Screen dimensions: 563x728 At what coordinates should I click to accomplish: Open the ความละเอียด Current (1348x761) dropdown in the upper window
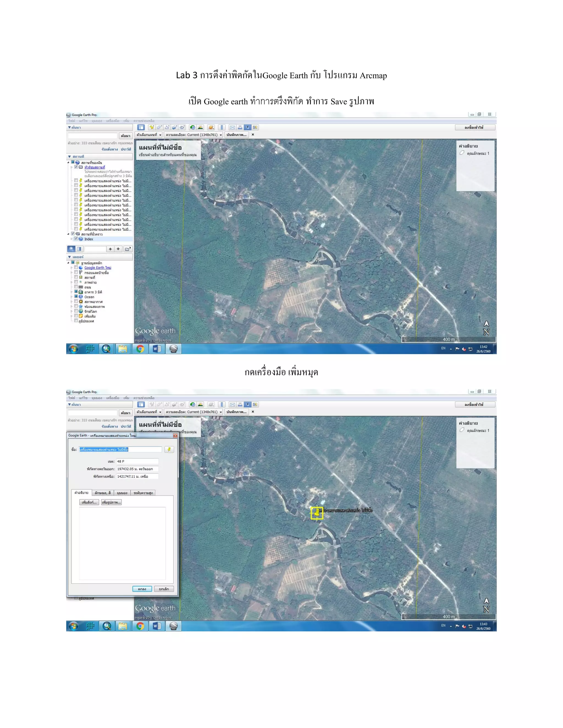194,135
